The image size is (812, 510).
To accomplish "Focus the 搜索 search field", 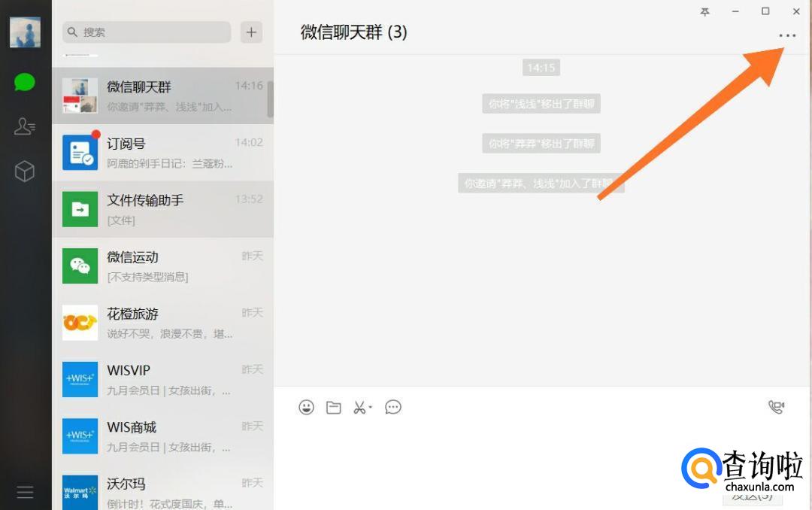I will click(x=147, y=32).
